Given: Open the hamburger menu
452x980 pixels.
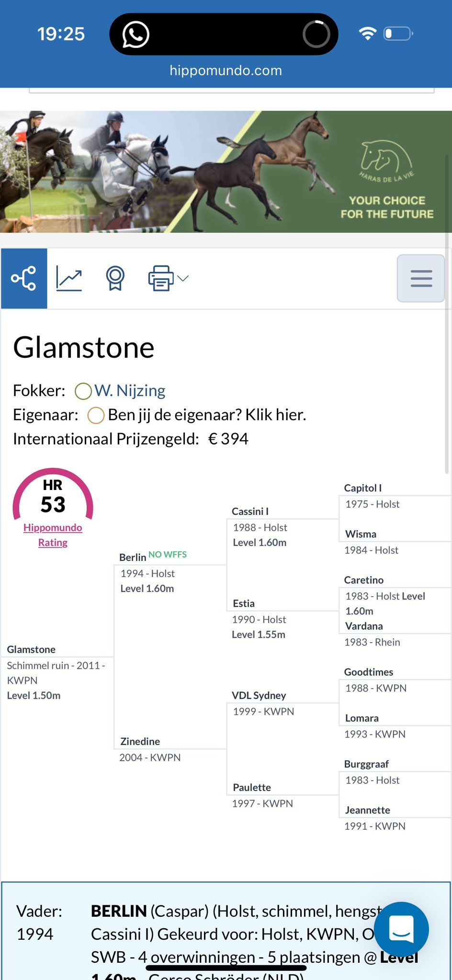Looking at the screenshot, I should 421,278.
